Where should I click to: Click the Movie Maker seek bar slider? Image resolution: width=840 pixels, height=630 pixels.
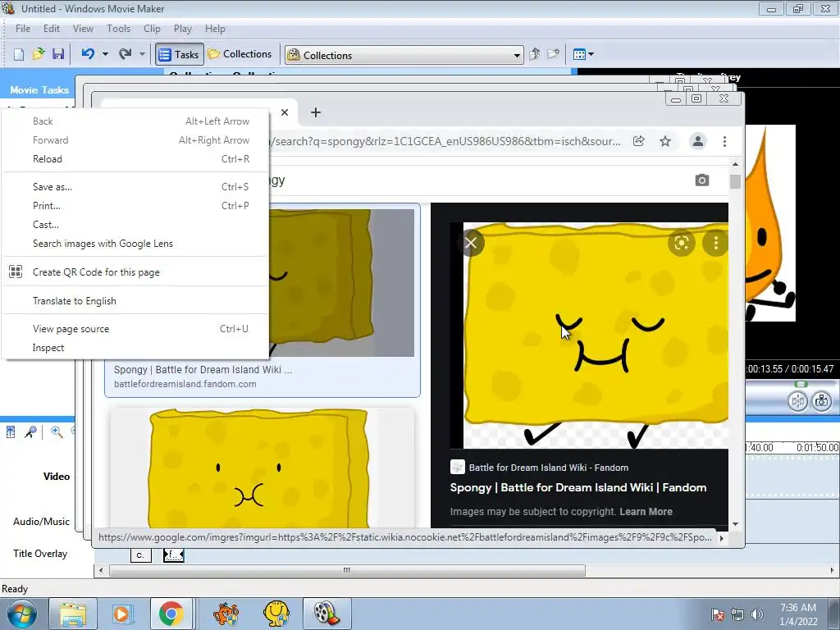pos(801,385)
